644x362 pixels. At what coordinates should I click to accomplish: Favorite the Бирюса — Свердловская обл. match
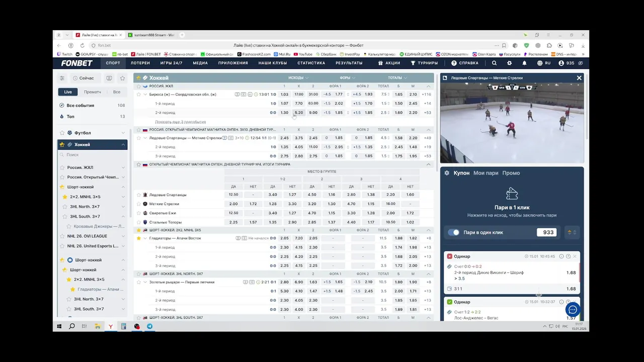click(x=139, y=94)
